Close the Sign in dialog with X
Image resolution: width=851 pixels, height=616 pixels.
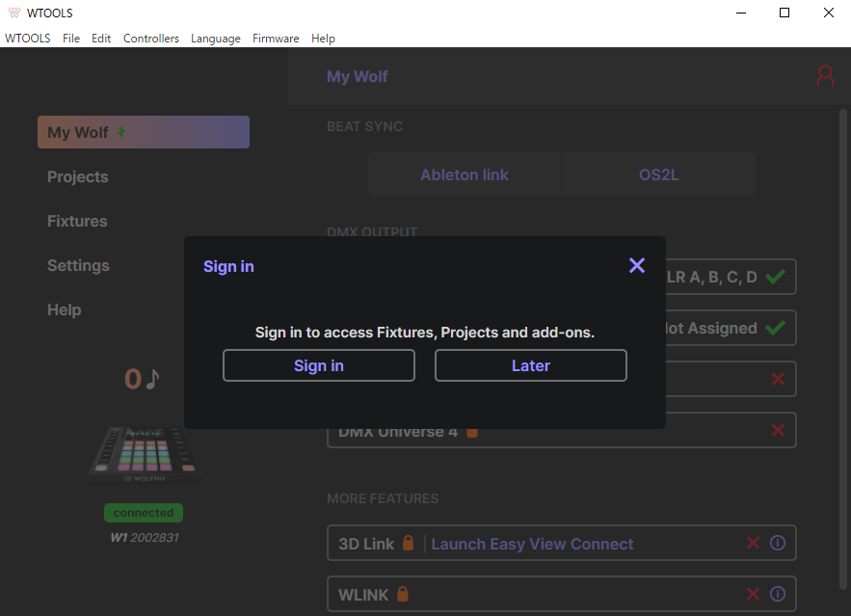[636, 265]
